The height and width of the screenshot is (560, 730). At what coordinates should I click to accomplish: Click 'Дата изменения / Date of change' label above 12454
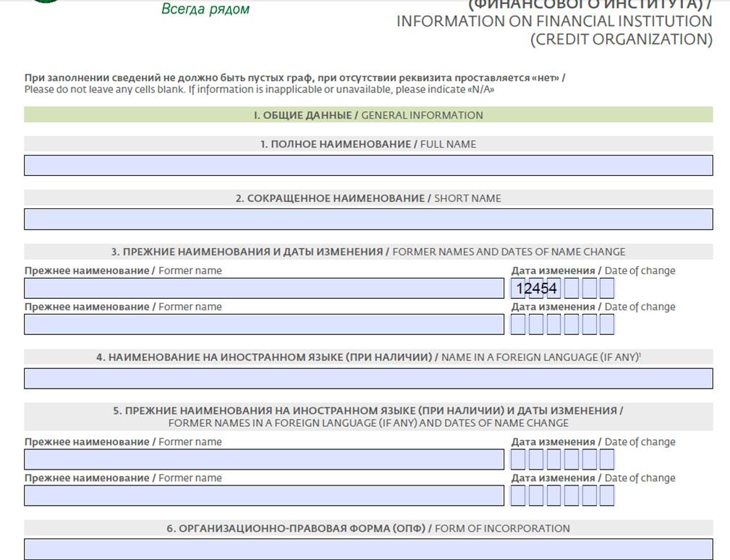click(593, 271)
